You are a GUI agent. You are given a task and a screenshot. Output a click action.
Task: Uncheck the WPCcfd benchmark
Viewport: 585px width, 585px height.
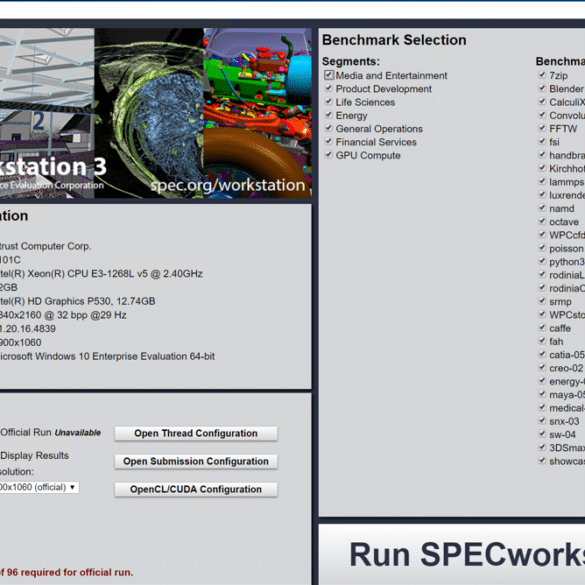point(542,235)
